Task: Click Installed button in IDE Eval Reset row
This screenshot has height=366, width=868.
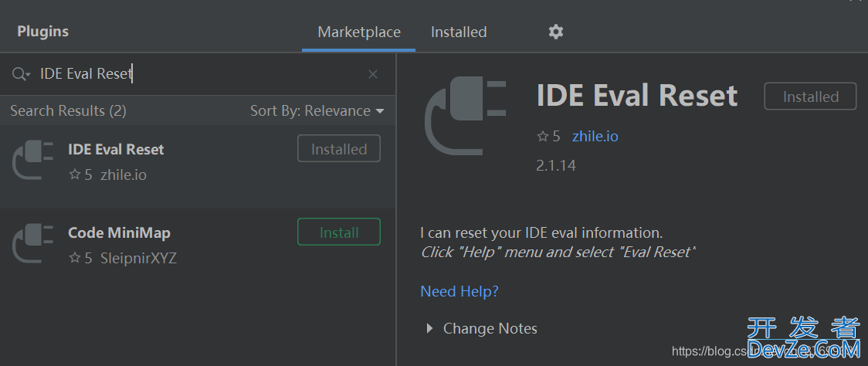Action: (339, 149)
